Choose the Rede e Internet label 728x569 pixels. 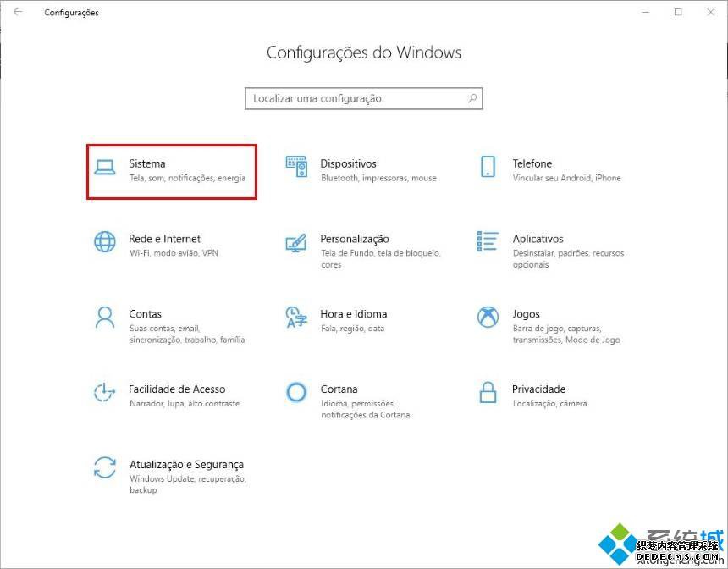(164, 239)
